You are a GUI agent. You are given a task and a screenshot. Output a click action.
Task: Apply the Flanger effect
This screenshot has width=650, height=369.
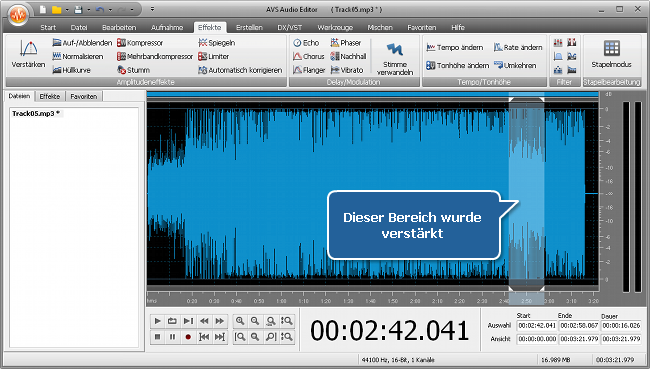click(309, 70)
